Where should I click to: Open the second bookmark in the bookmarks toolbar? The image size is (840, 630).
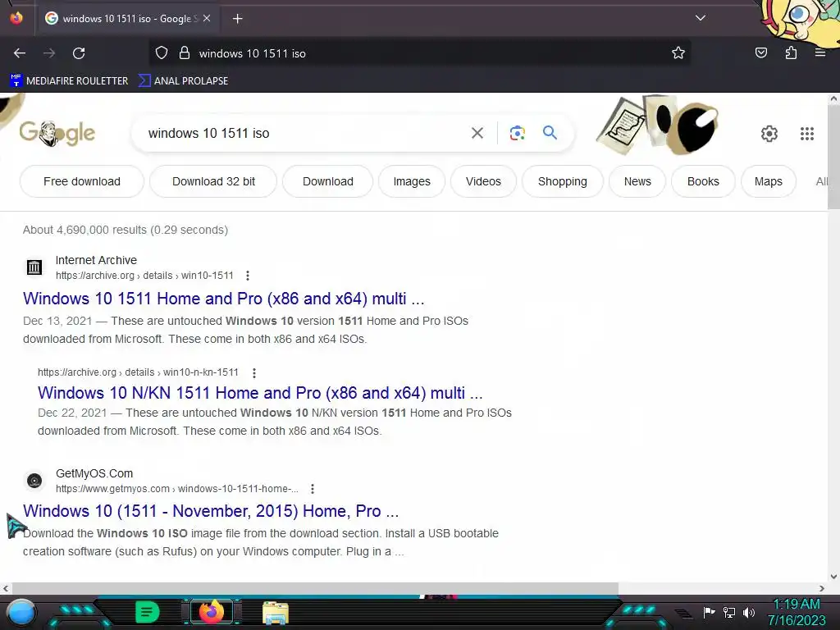(183, 81)
